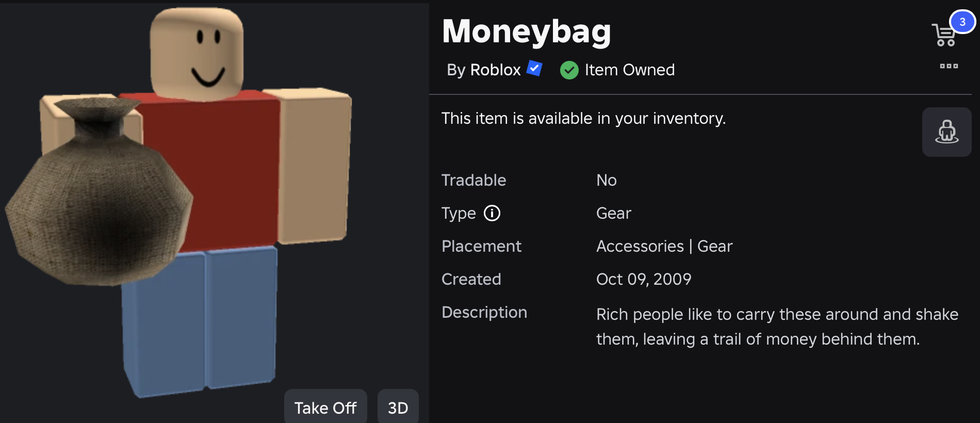Click the Type info circle icon

point(492,213)
